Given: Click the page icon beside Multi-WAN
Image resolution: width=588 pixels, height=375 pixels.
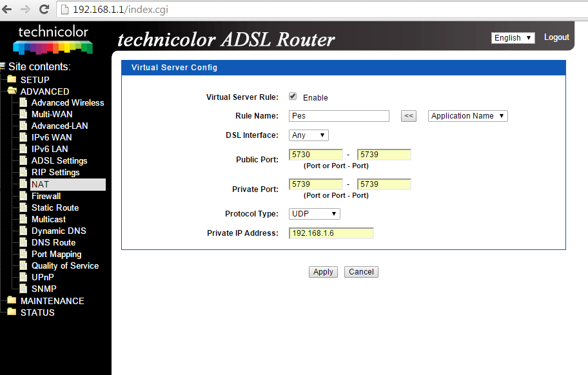Looking at the screenshot, I should (23, 114).
